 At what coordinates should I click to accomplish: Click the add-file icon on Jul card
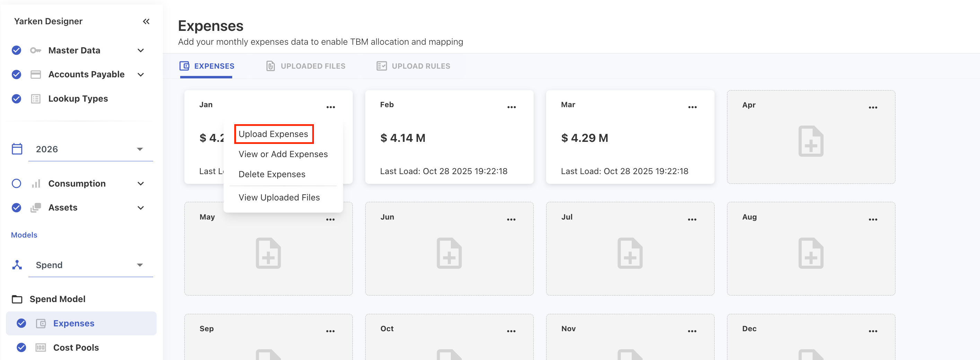[630, 253]
